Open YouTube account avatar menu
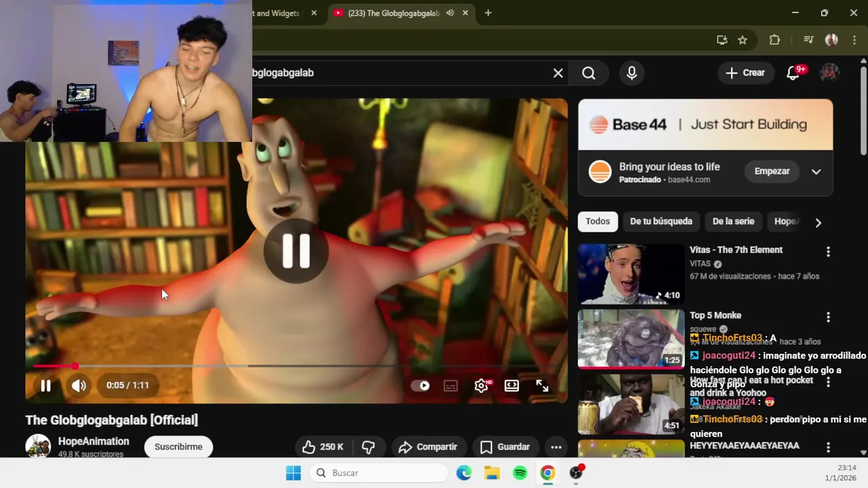 click(830, 73)
